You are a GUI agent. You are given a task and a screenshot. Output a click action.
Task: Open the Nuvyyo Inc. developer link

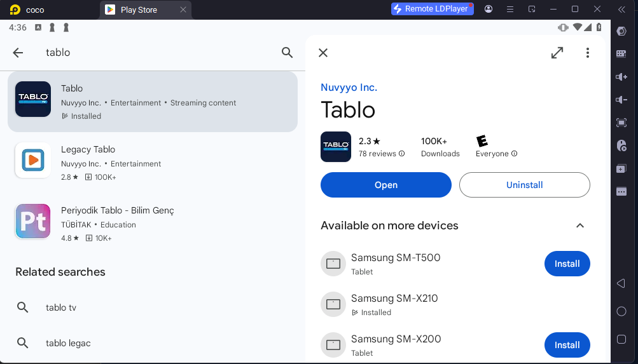349,88
